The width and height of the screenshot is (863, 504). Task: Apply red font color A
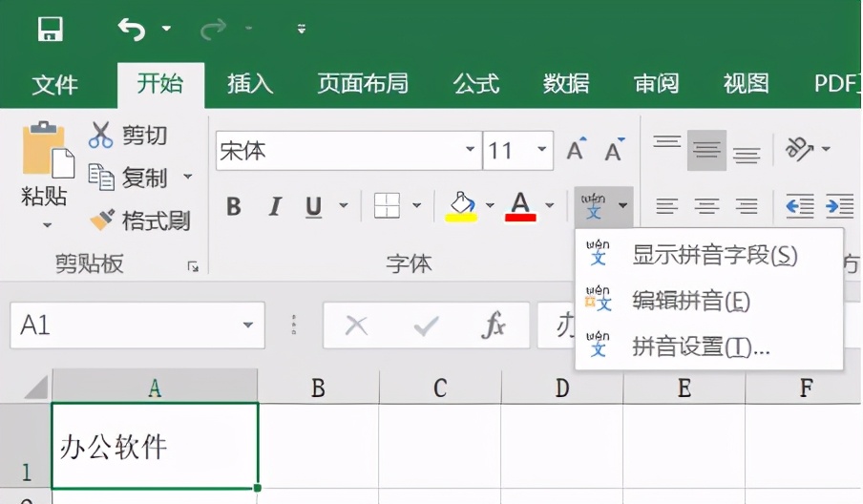pyautogui.click(x=520, y=206)
